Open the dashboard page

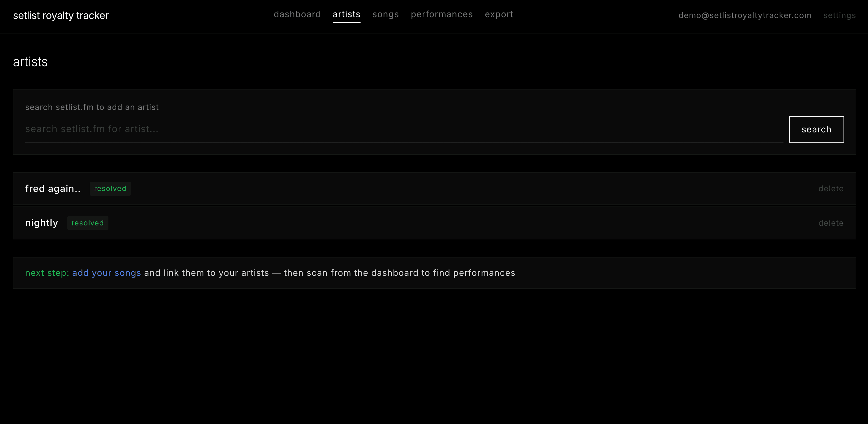(x=297, y=15)
